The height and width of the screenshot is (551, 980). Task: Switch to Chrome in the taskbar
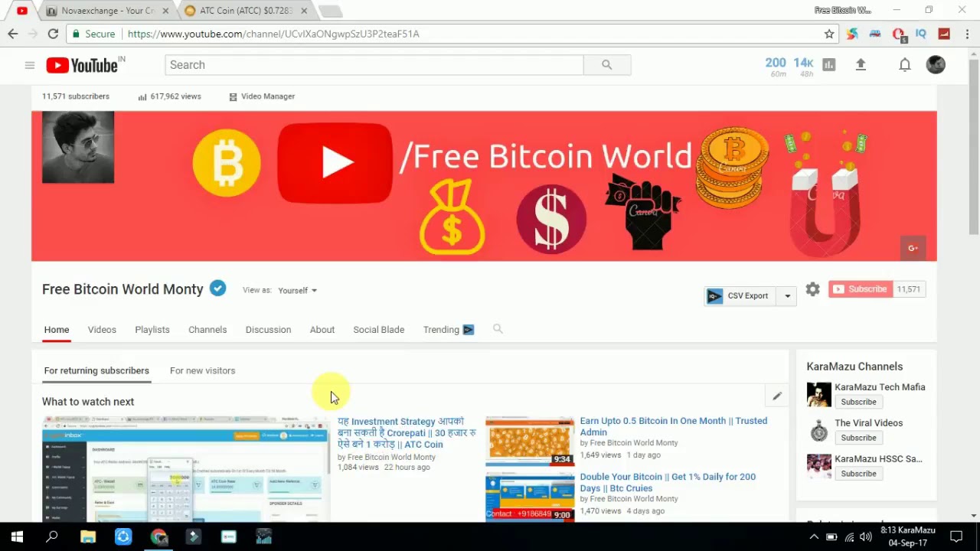point(158,537)
